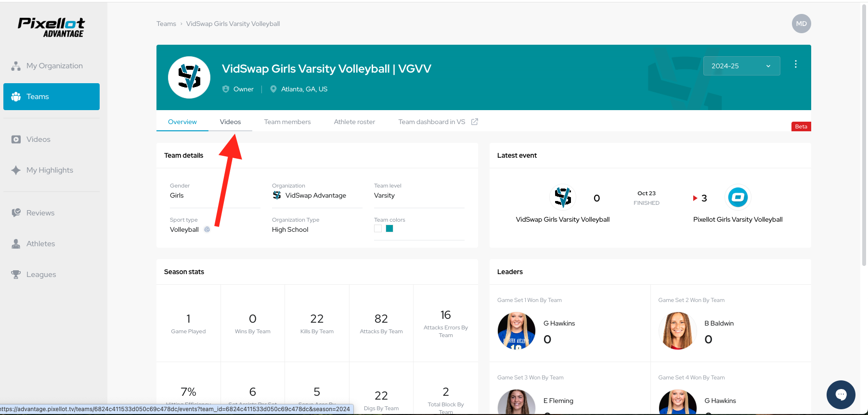Click VidSwap Advantage organization name
The width and height of the screenshot is (868, 415).
point(316,195)
